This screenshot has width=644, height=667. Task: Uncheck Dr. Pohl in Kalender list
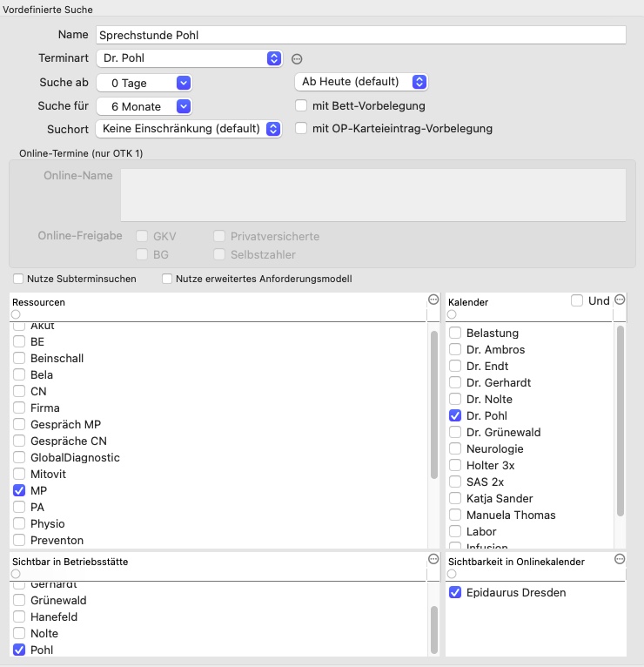(455, 415)
